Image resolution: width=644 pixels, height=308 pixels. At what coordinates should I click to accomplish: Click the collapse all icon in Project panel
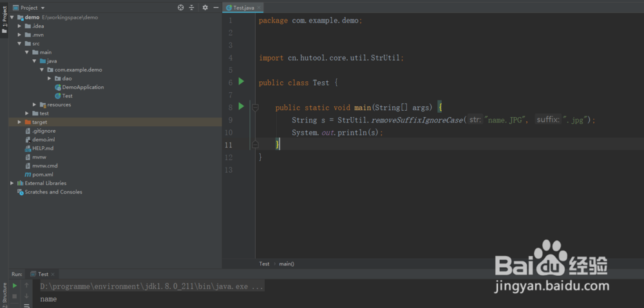pos(191,7)
